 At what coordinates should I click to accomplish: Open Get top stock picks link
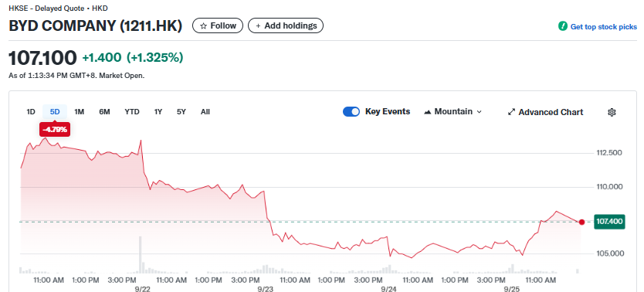(x=603, y=27)
